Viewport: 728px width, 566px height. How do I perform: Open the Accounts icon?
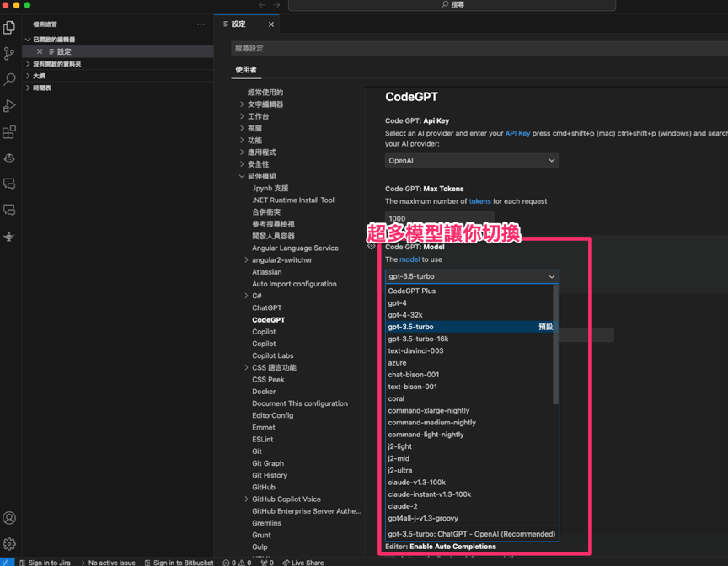tap(9, 518)
